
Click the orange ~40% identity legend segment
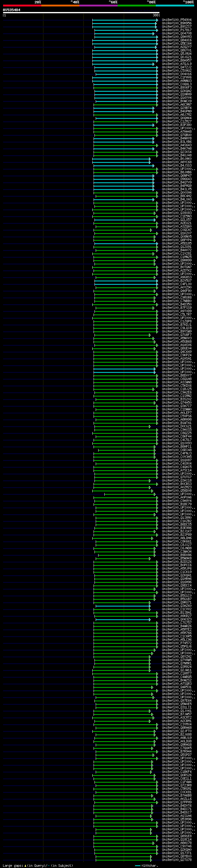(x=60, y=6)
